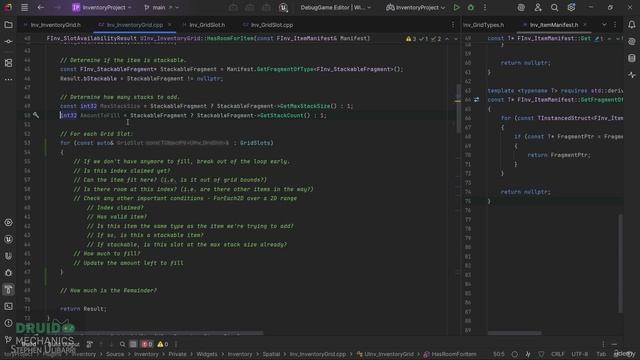Viewport: 640px width, 360px height.
Task: Show hidden tabs chevron in right editor
Action: (604, 25)
